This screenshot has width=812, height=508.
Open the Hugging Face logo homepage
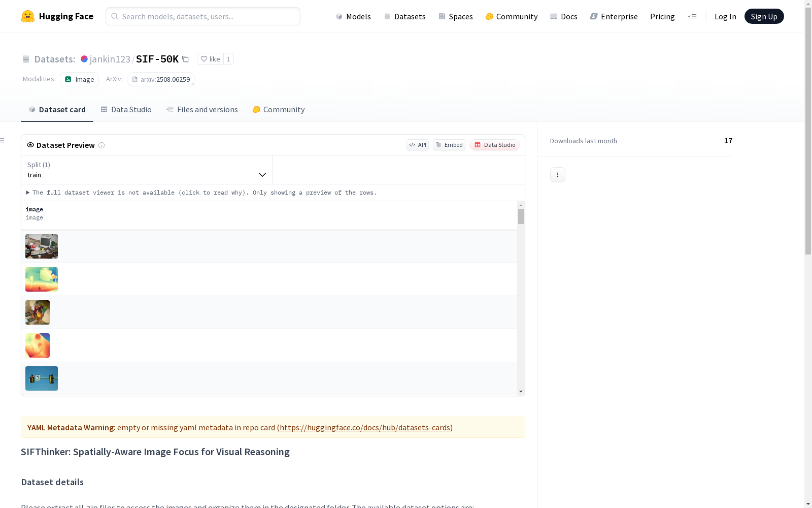click(57, 16)
